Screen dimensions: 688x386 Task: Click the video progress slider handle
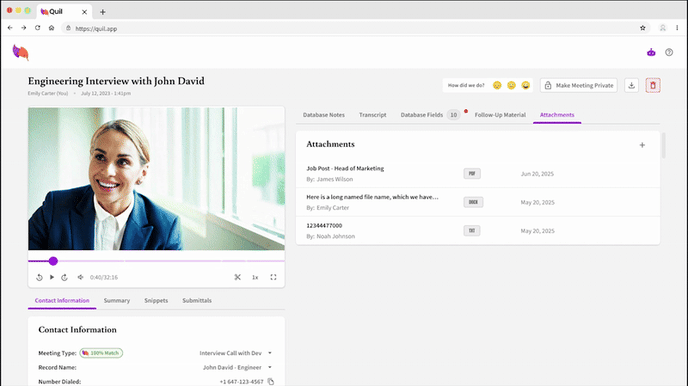coord(53,261)
